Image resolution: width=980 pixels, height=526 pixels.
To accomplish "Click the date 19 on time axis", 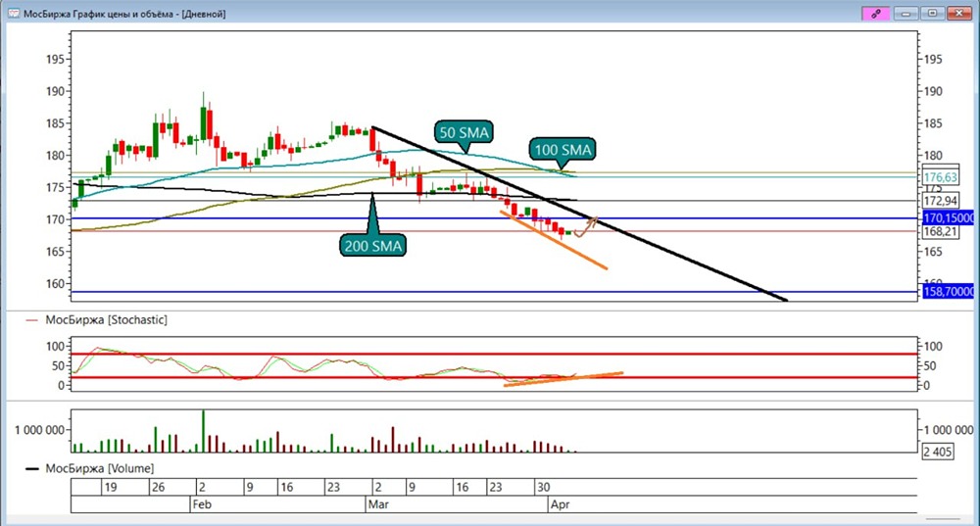I will click(x=111, y=487).
